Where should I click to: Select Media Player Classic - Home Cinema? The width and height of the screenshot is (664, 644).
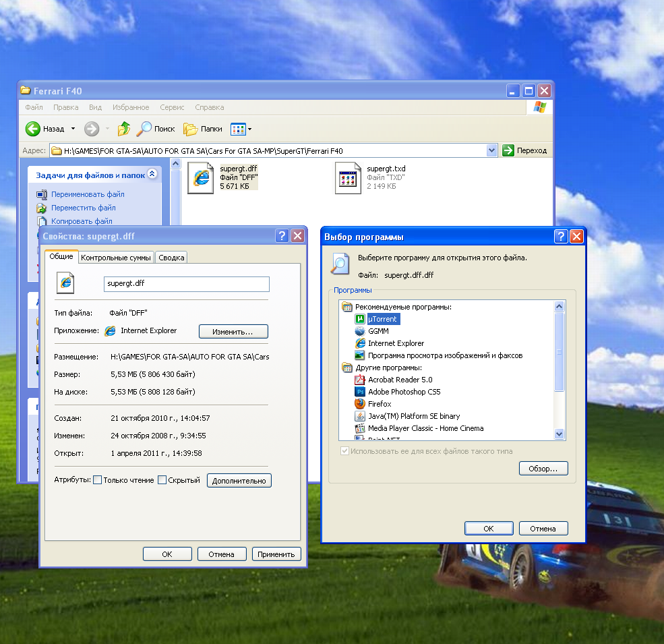(x=425, y=428)
